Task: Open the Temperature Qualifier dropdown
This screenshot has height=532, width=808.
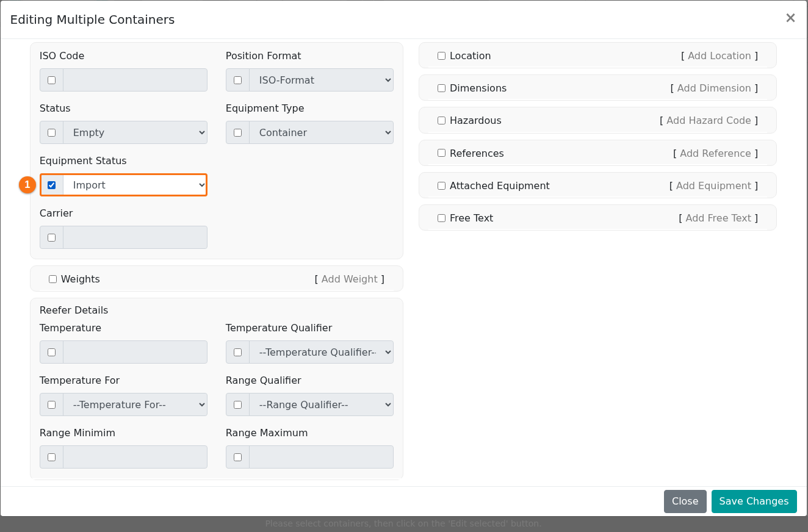Action: click(x=321, y=352)
